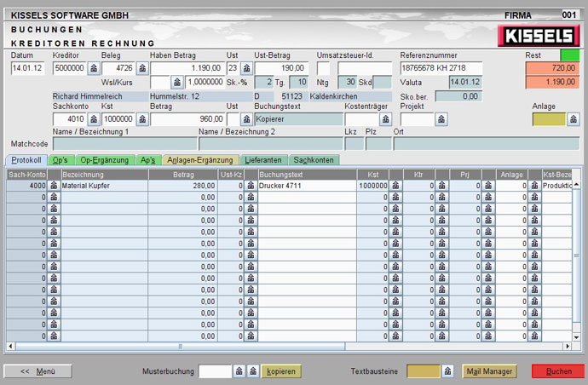The image size is (588, 385).
Task: Open the Mail Manager button
Action: point(489,371)
